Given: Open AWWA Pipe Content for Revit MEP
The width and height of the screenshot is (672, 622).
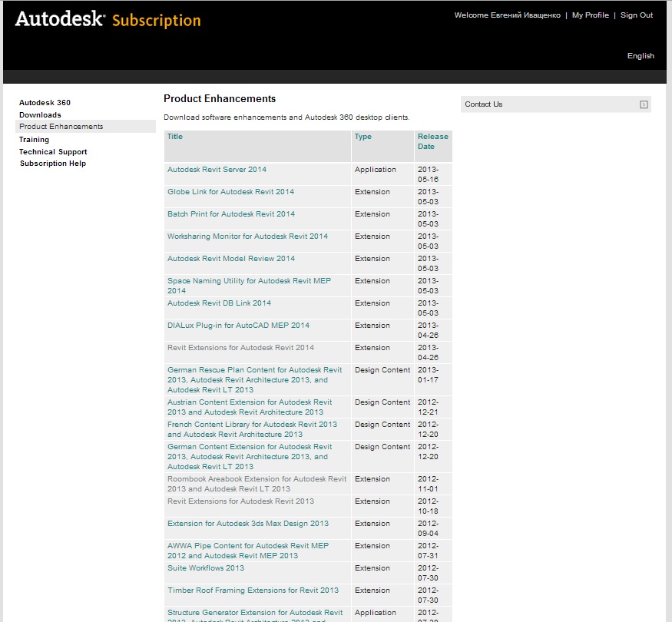Looking at the screenshot, I should coord(248,551).
